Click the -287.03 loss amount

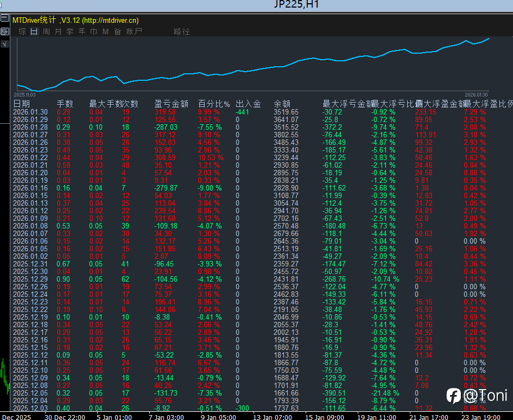pyautogui.click(x=166, y=127)
